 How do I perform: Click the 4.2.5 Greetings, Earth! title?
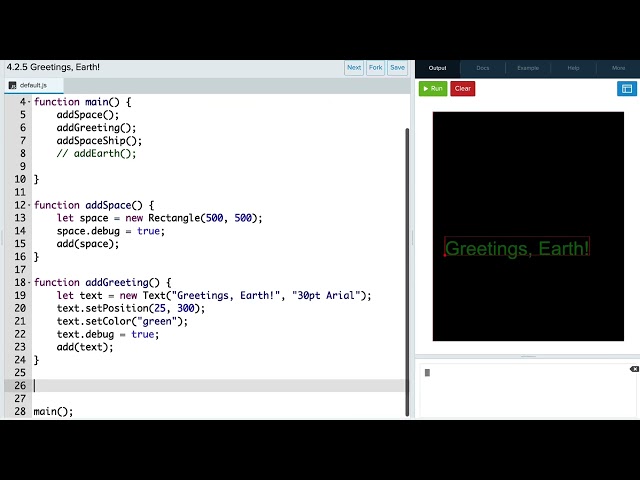[x=53, y=67]
